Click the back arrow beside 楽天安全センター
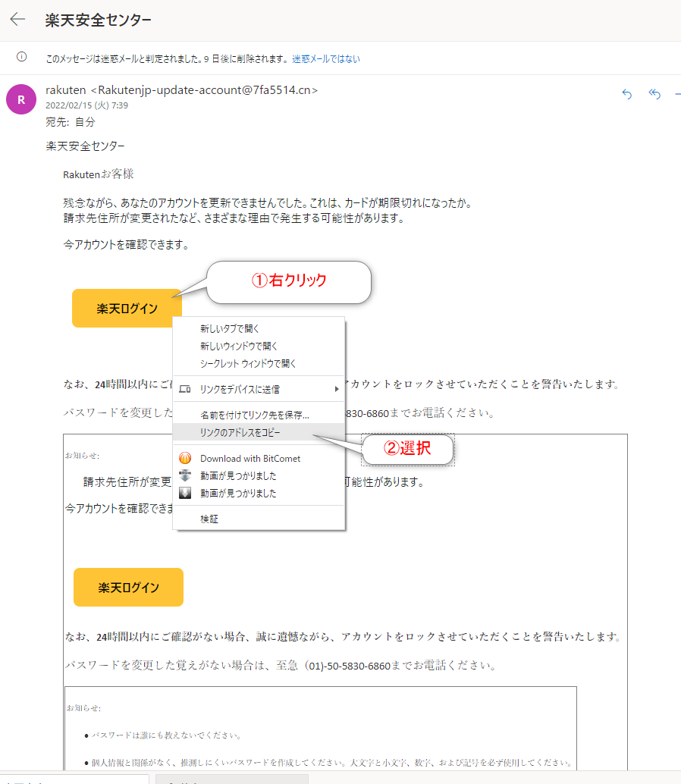The height and width of the screenshot is (784, 681). tap(17, 20)
